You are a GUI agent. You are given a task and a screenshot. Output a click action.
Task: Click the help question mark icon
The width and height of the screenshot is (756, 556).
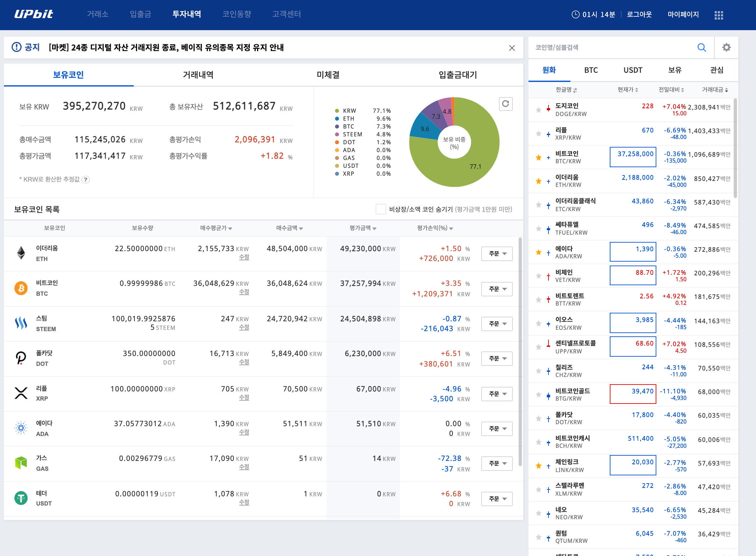point(86,179)
